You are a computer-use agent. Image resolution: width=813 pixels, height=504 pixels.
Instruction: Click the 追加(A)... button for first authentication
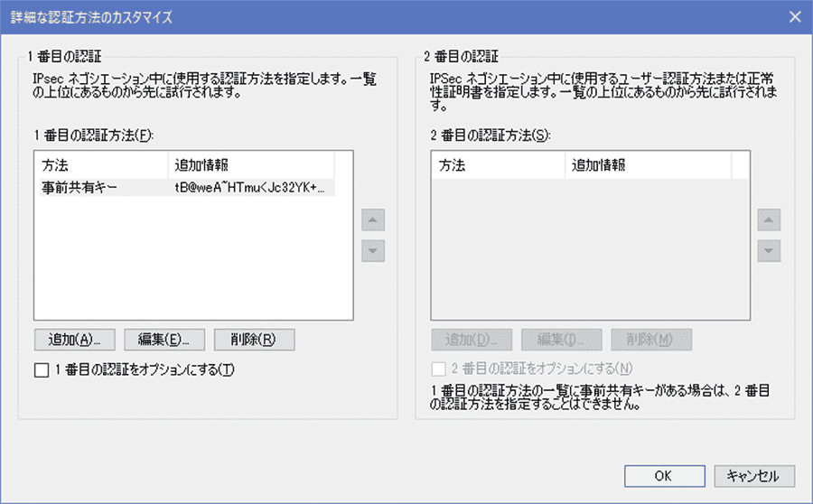coord(75,340)
